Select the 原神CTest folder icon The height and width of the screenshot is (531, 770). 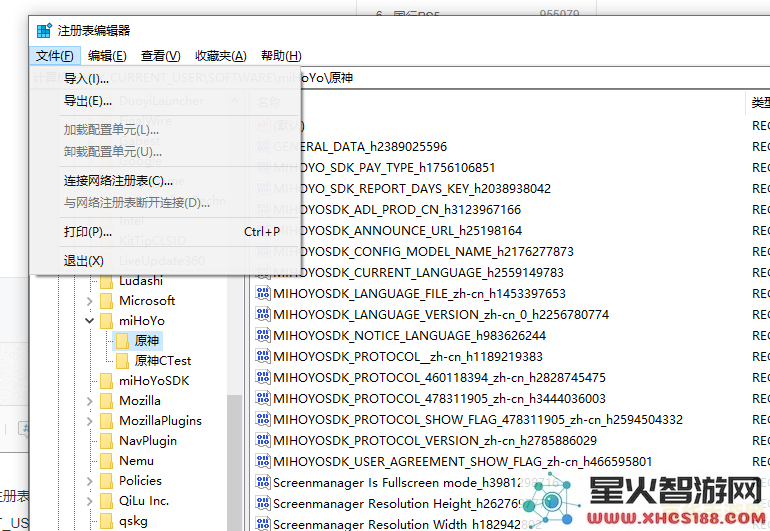point(122,361)
